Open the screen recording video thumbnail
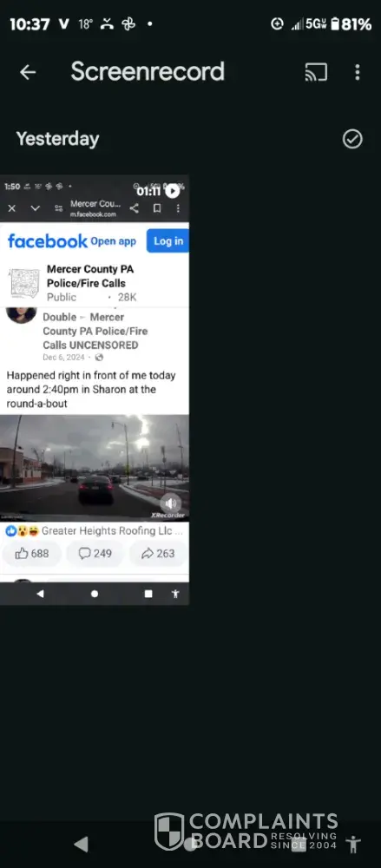 pos(95,391)
